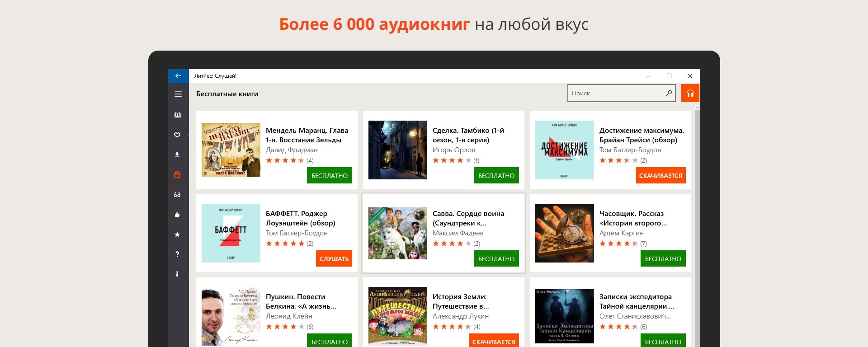The width and height of the screenshot is (868, 347).
Task: Click СЛУШАТЬ button for БАФФЕТТ book
Action: 334,258
